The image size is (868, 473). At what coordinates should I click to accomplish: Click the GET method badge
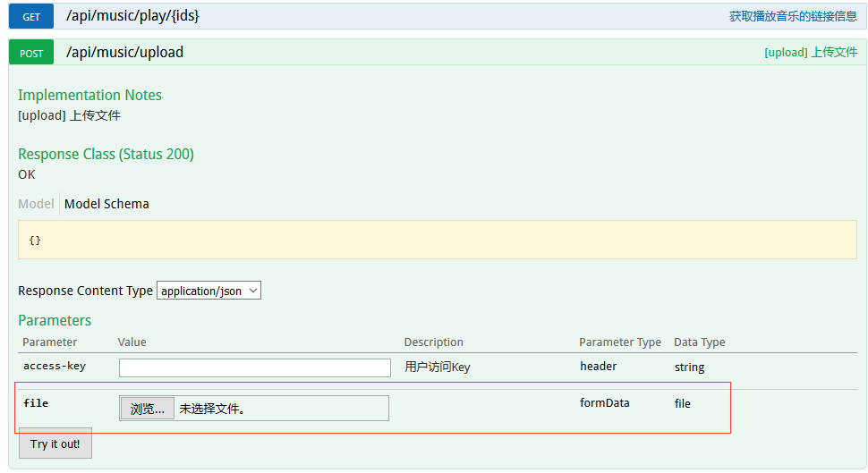[31, 17]
